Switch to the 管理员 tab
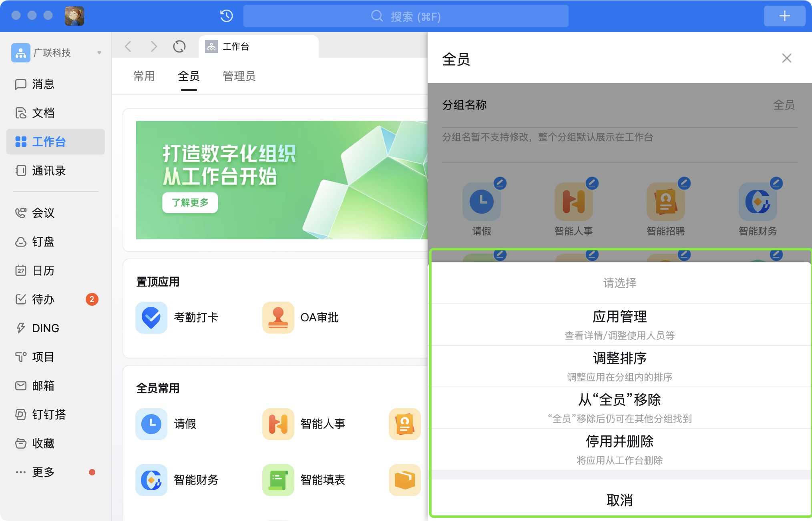 click(239, 76)
